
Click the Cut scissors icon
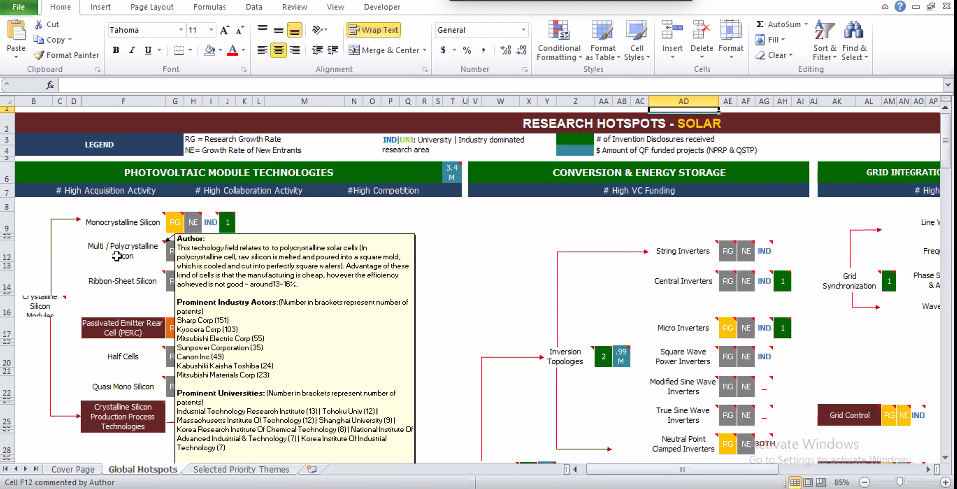point(38,24)
